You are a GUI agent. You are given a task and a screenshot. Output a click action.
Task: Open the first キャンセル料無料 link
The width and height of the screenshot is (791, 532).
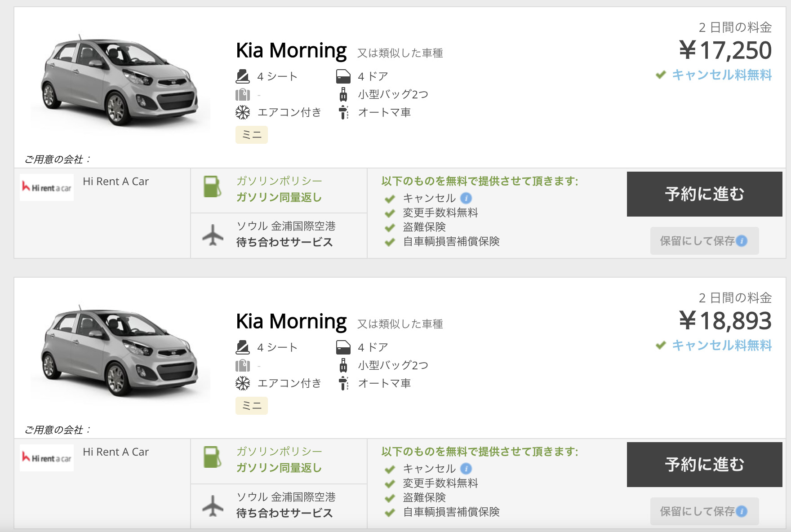click(721, 75)
